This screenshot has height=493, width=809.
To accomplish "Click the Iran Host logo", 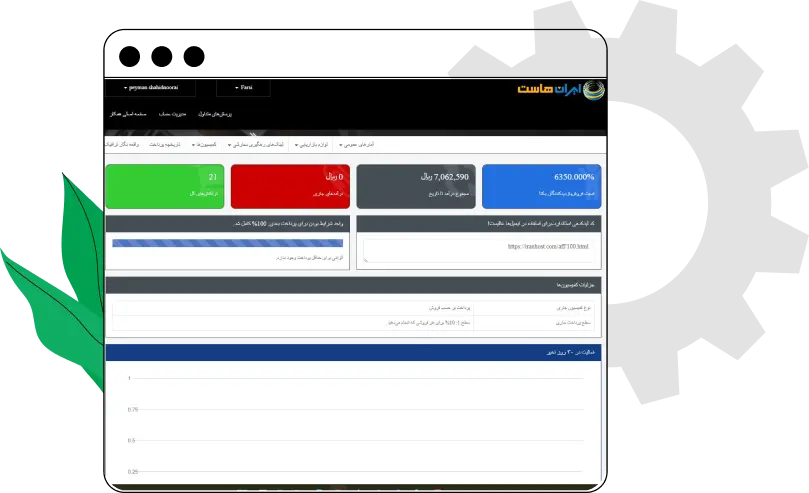I will 561,89.
